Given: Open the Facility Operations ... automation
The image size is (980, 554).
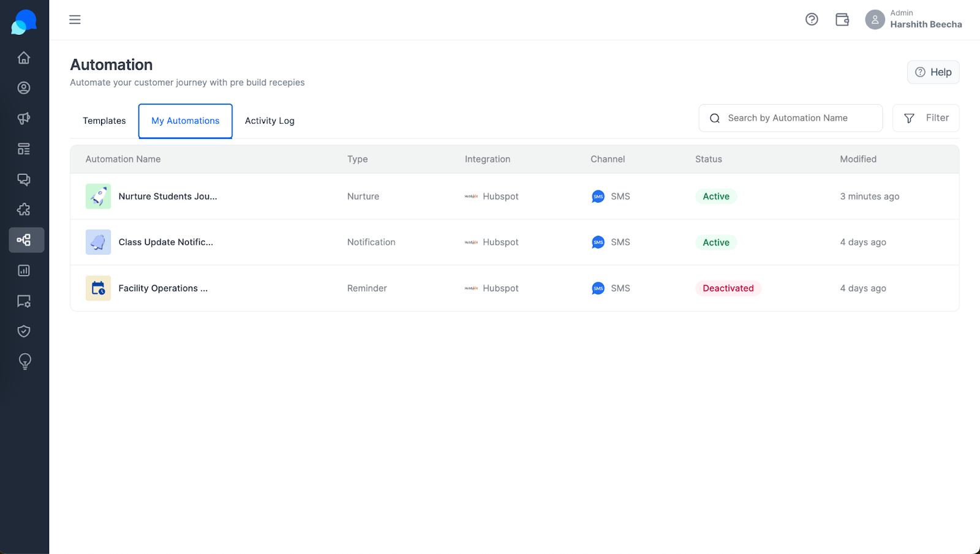Looking at the screenshot, I should (163, 288).
